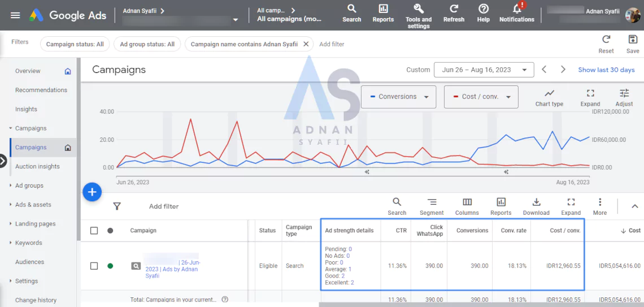644x307 pixels.
Task: Click Show last 30 days link
Action: 606,70
